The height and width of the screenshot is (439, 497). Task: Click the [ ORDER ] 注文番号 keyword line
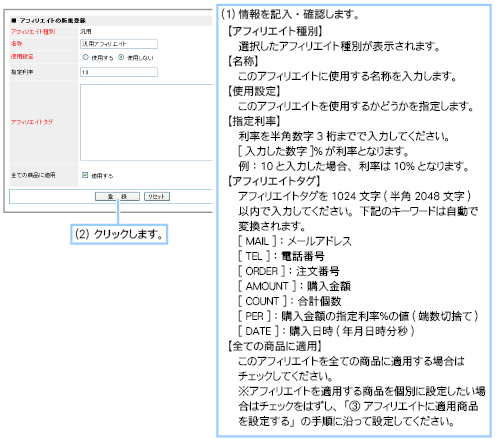point(289,271)
